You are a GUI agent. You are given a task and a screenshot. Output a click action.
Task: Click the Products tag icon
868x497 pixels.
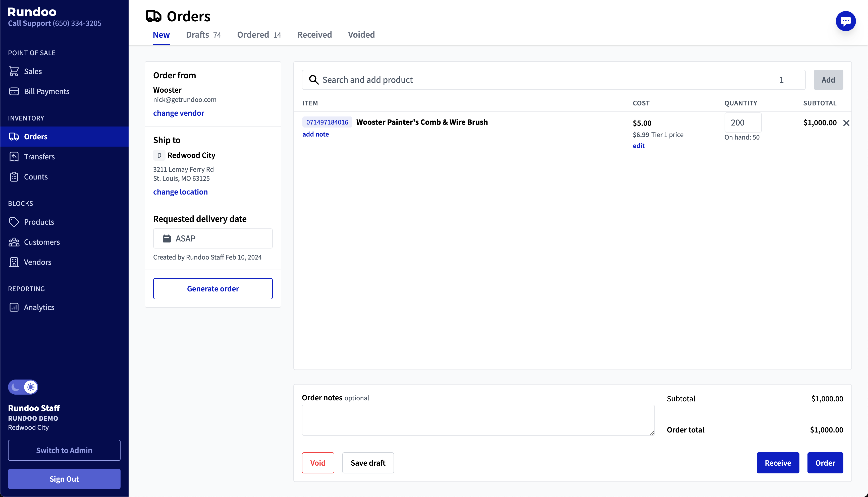tap(14, 222)
